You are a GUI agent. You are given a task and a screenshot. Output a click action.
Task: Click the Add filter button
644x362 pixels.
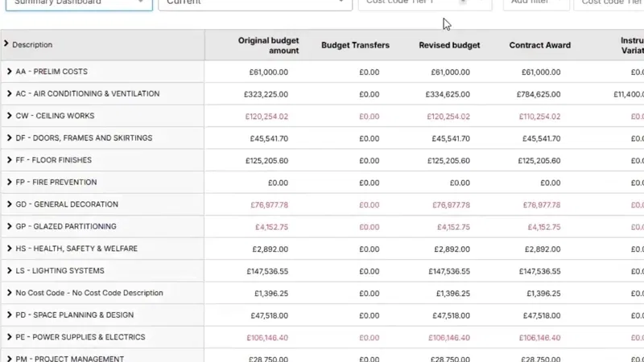pos(536,4)
